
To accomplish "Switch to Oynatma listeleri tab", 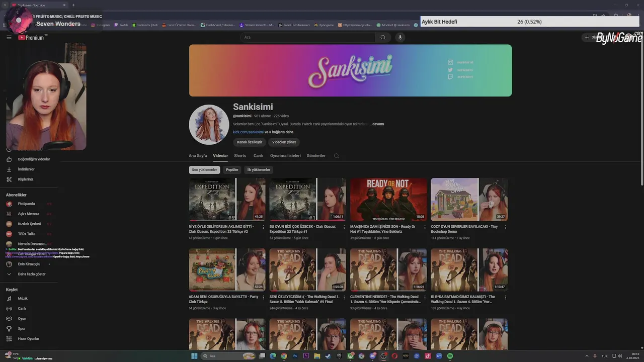I will 285,156.
